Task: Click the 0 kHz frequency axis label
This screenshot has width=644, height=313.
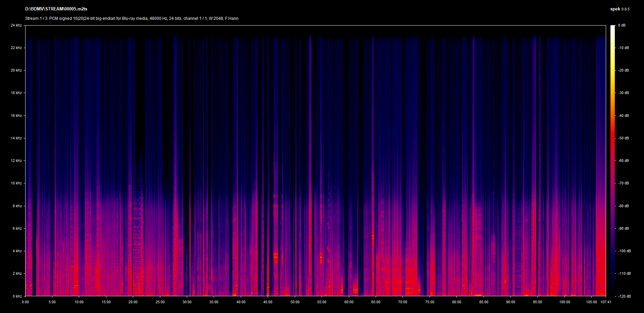Action: click(x=17, y=296)
